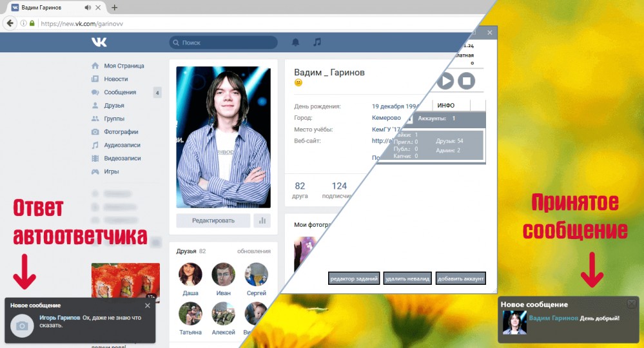
Task: Open friend Сергей's avatar
Action: click(257, 274)
